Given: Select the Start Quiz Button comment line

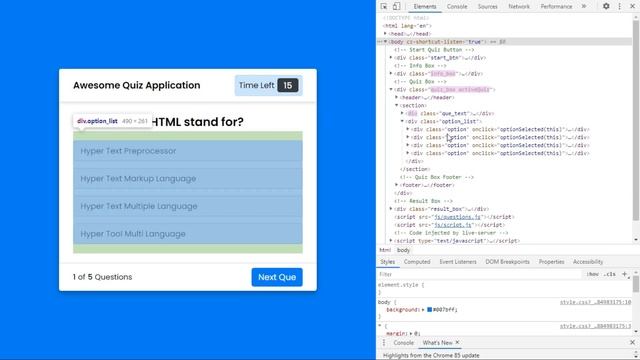Looking at the screenshot, I should click(434, 50).
